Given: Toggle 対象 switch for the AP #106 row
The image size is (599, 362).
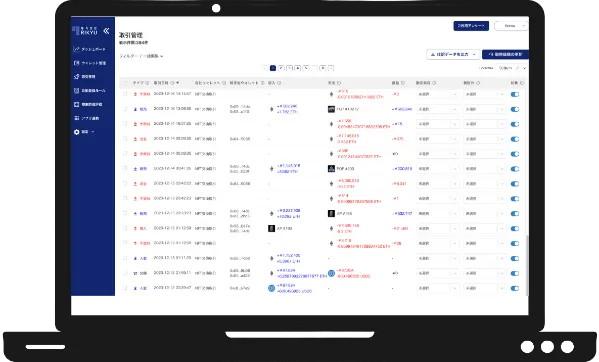Looking at the screenshot, I should point(515,213).
